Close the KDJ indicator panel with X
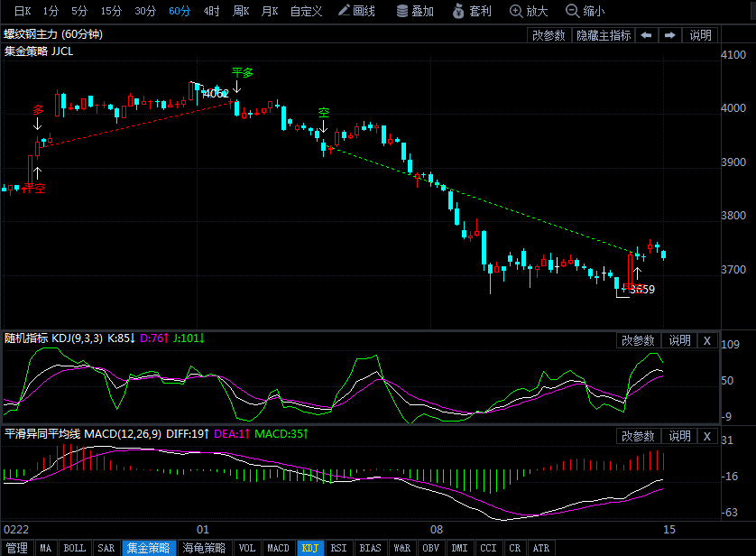756x556 pixels. [707, 340]
